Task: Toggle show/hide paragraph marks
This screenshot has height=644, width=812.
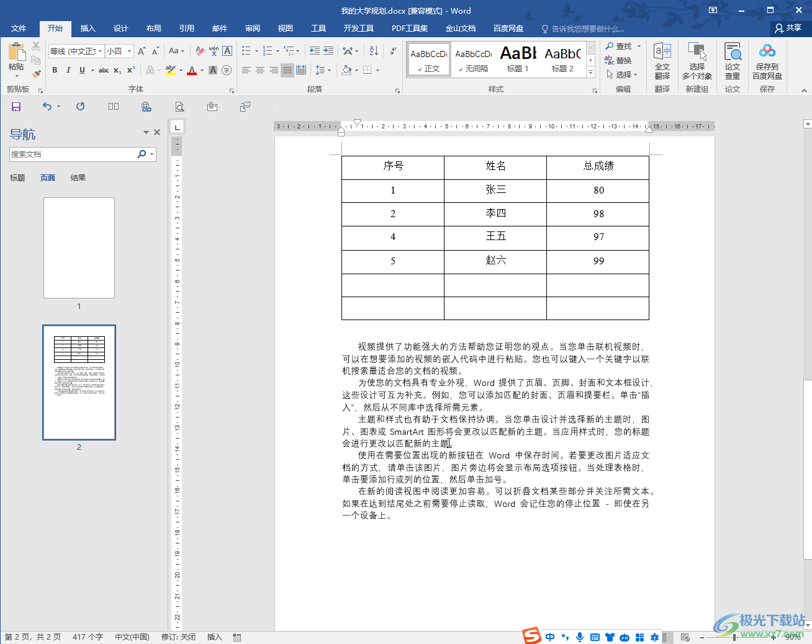Action: [393, 51]
